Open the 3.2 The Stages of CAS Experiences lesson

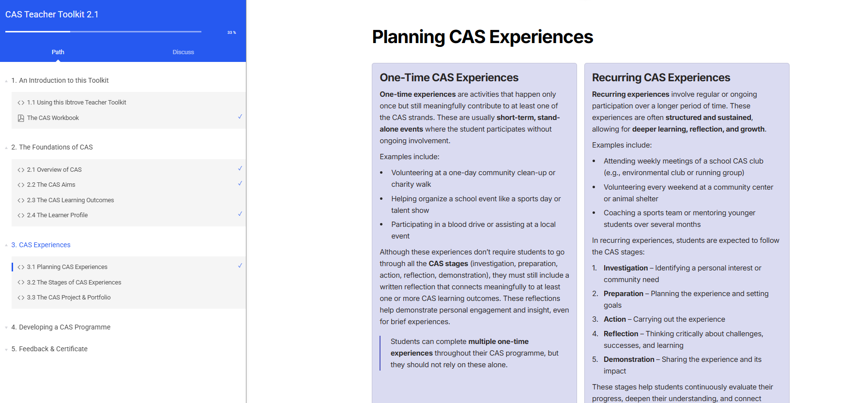pos(74,283)
